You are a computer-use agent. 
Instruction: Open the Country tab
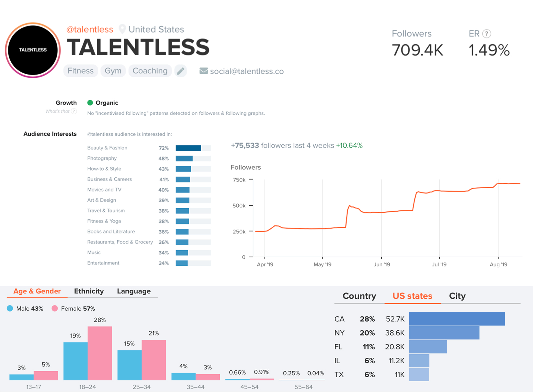point(359,296)
